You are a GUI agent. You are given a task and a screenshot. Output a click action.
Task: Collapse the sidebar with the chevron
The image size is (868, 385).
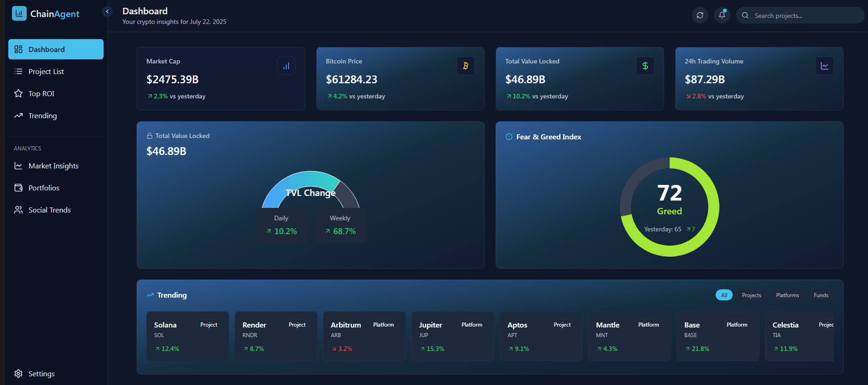(x=107, y=11)
